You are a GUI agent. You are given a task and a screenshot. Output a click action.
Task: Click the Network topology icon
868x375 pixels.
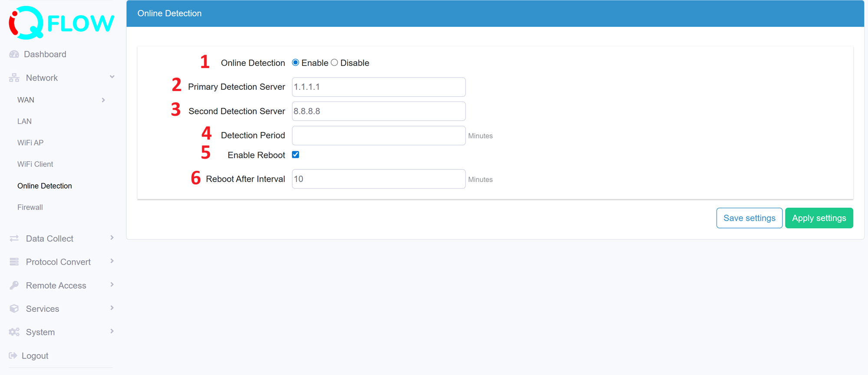(x=14, y=78)
